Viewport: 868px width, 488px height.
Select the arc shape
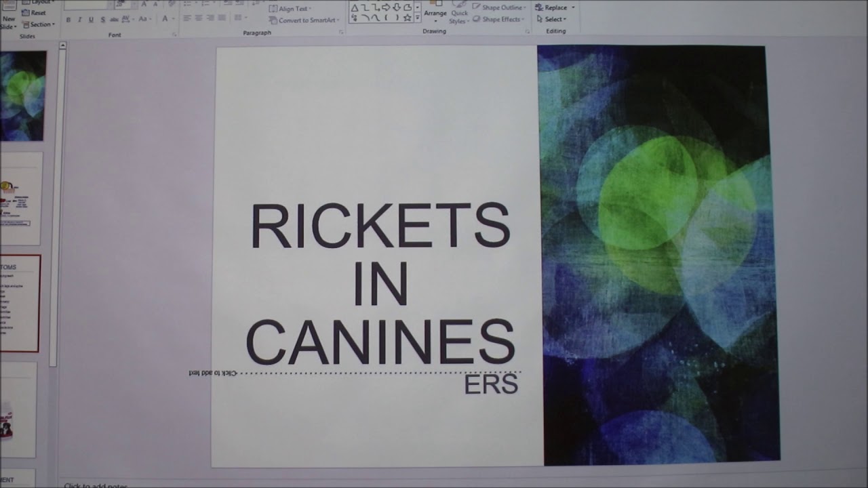365,18
